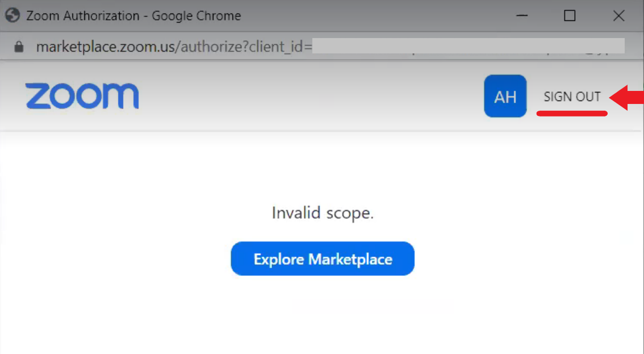Open the AH profile avatar

click(x=505, y=96)
